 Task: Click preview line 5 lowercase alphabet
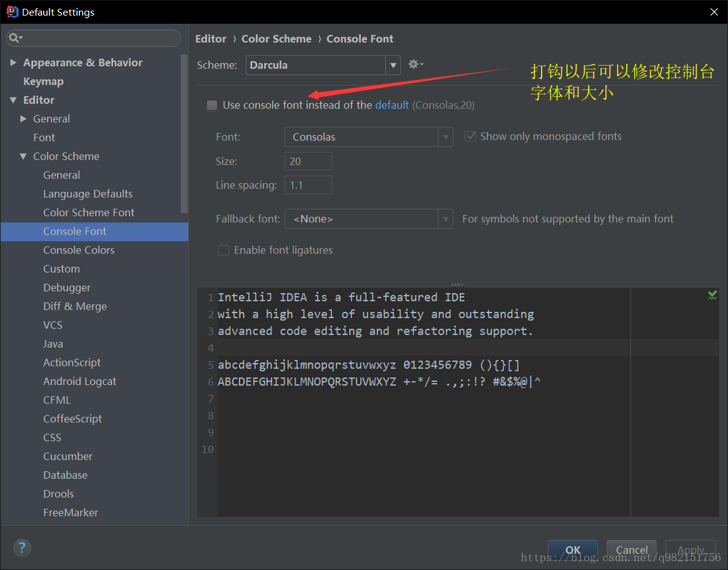368,365
